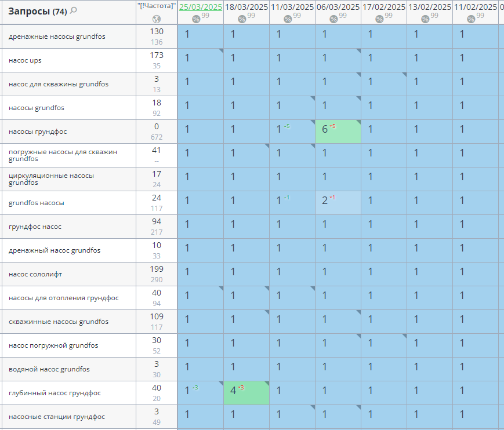Click the percent icon under 17/02/2025
The width and height of the screenshot is (504, 430).
pos(379,19)
